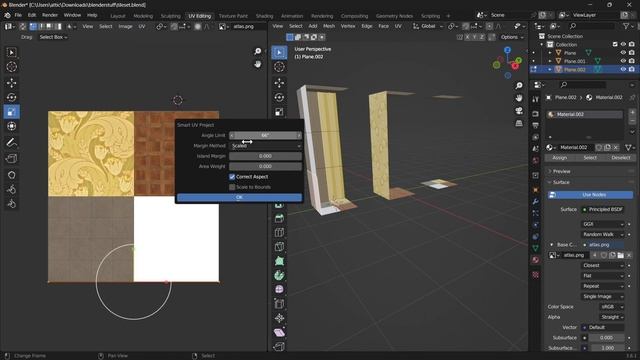Click Principled BSDF surface shader button
This screenshot has width=640, height=360.
[602, 209]
